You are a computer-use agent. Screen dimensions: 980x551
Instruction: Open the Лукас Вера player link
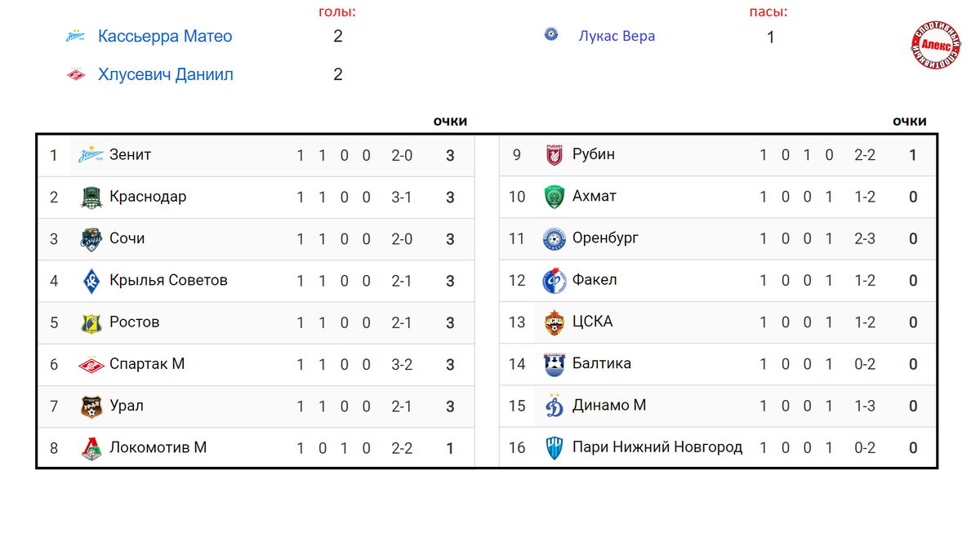point(617,36)
